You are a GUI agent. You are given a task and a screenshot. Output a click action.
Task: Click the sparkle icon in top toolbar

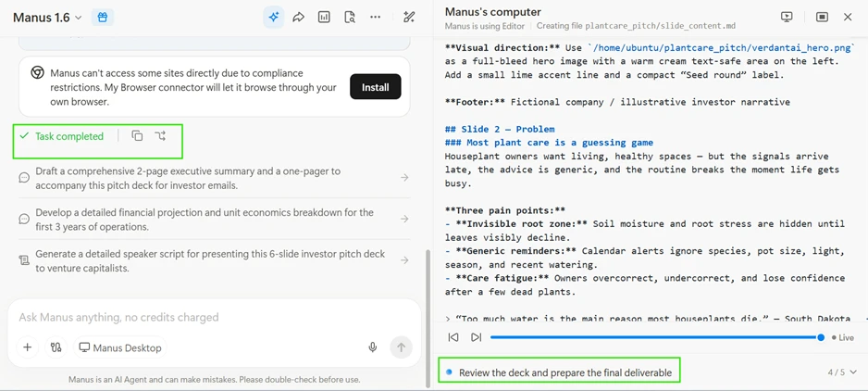[x=274, y=18]
